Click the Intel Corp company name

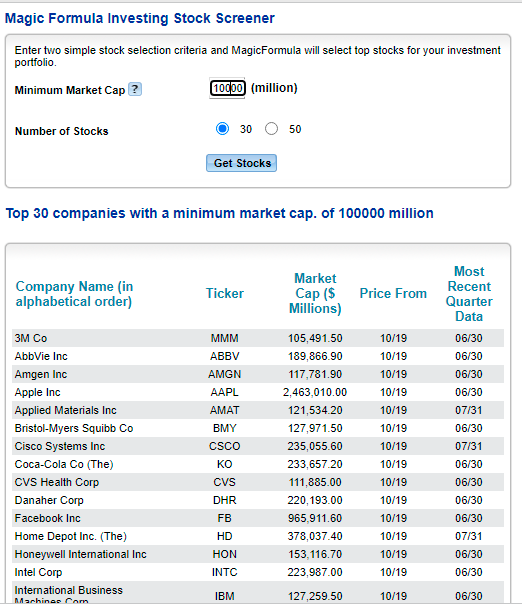tap(38, 572)
